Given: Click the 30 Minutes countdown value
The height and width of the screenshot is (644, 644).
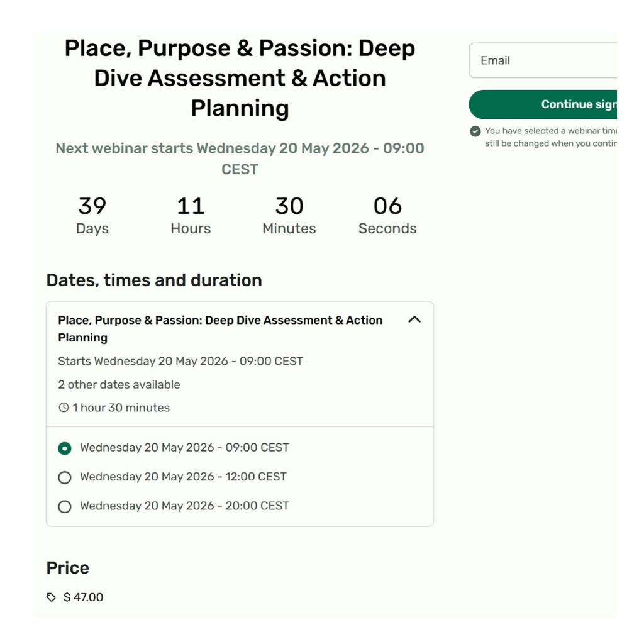Looking at the screenshot, I should coord(289,206).
